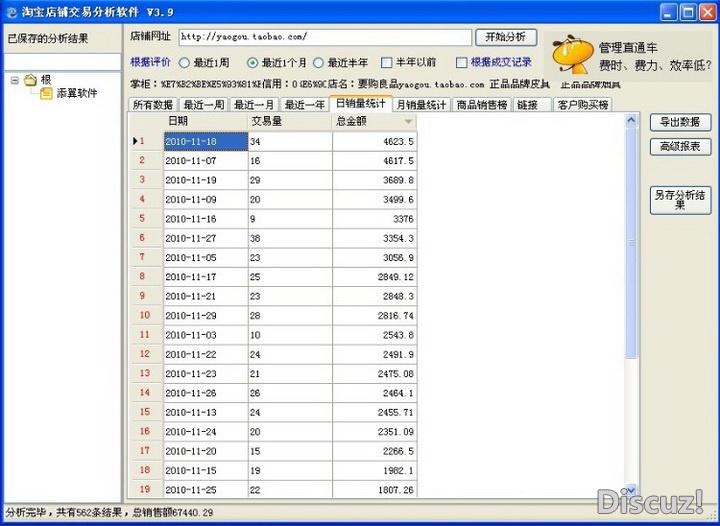Switch to the 月销量统计 tab

pos(421,105)
